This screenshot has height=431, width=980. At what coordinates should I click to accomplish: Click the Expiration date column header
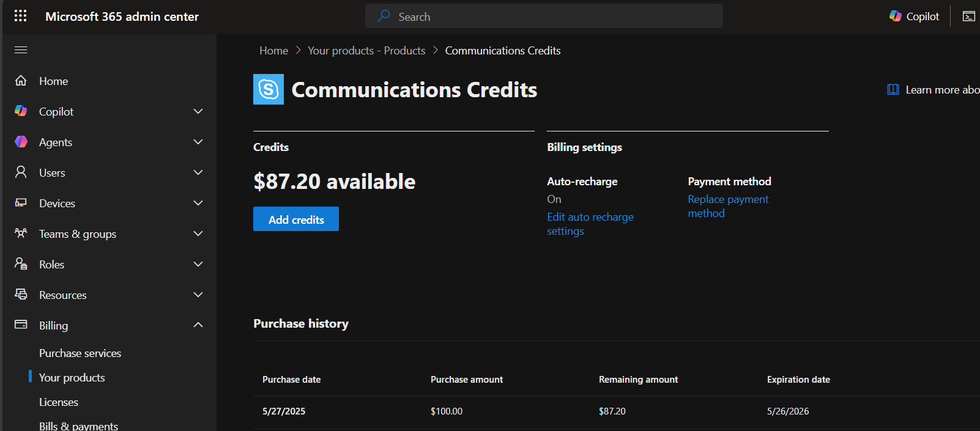(x=798, y=380)
